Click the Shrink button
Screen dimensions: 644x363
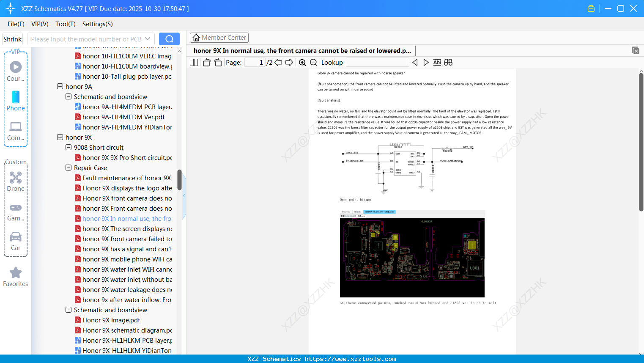(x=13, y=39)
